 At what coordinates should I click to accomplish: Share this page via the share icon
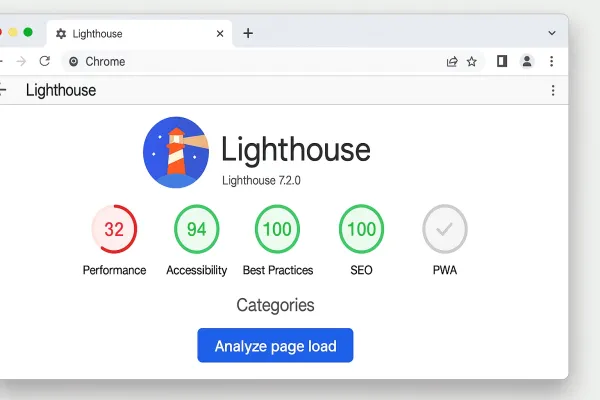[452, 61]
